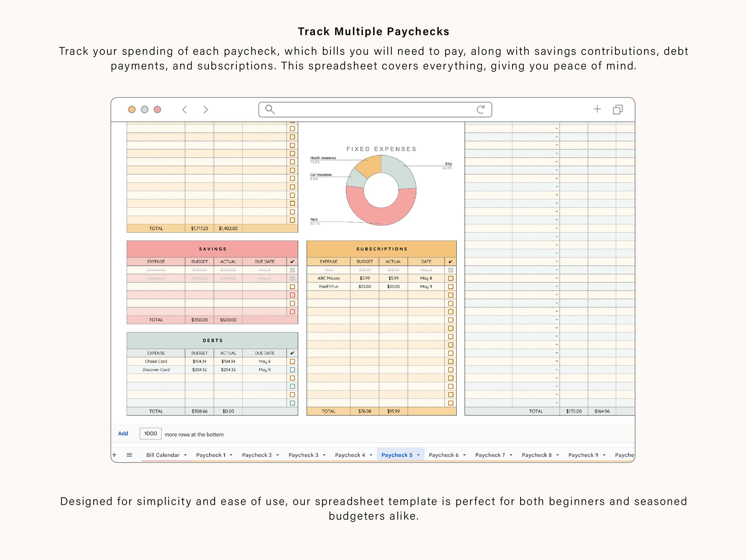Switch to Paycheck 3 sheet tab

click(x=303, y=455)
